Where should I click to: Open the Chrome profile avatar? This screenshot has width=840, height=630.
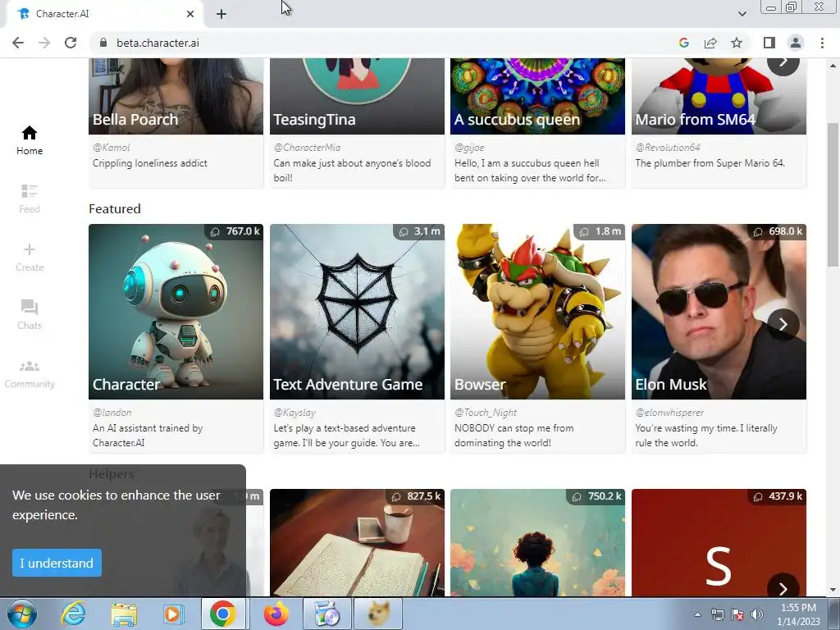coord(796,43)
